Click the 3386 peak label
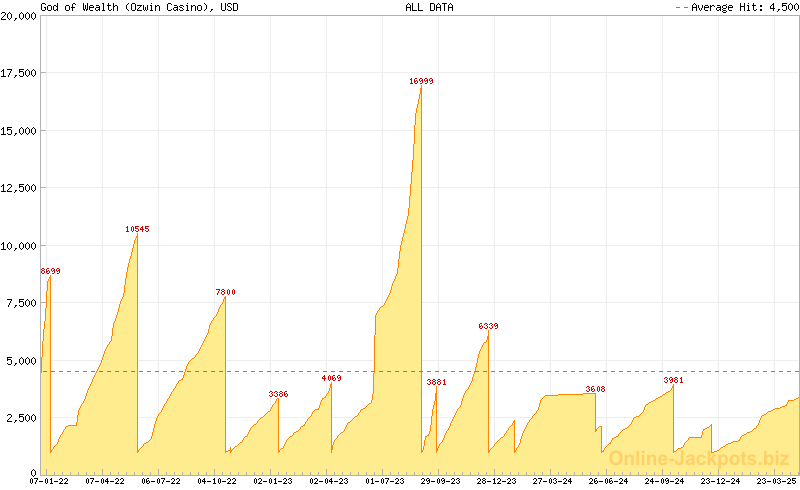 [x=278, y=394]
